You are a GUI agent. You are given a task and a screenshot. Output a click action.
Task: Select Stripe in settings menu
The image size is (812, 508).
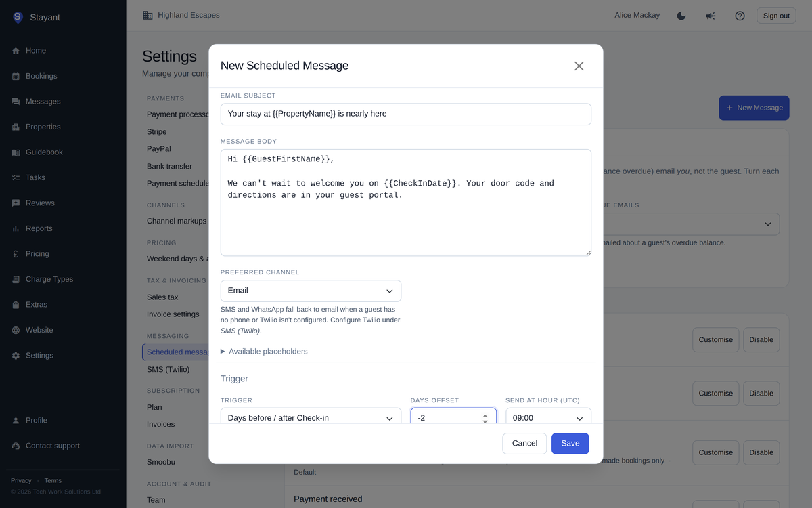coord(156,132)
